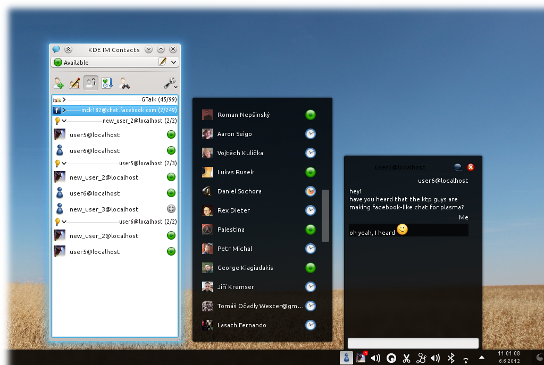
Task: Collapse the new_user_2@localhost account group
Action: point(115,121)
